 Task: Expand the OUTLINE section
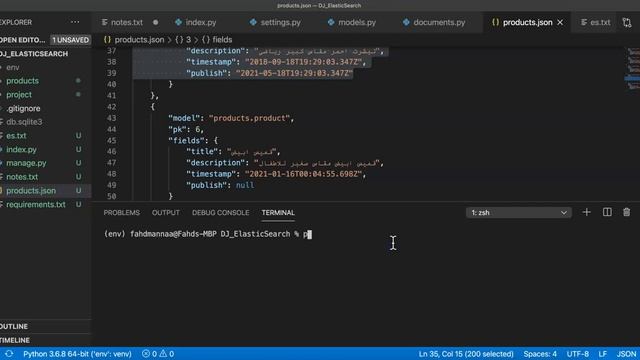coord(14,327)
